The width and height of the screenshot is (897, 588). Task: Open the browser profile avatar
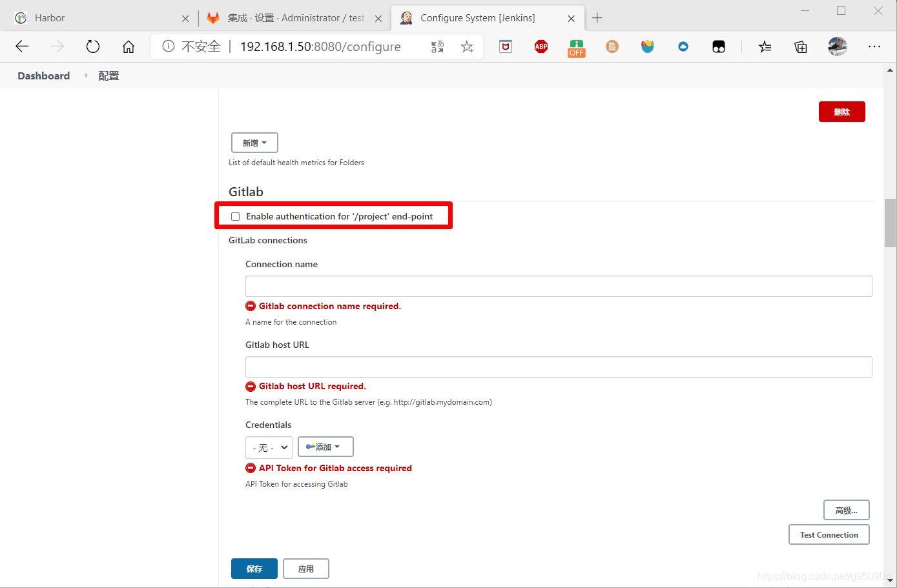(838, 46)
